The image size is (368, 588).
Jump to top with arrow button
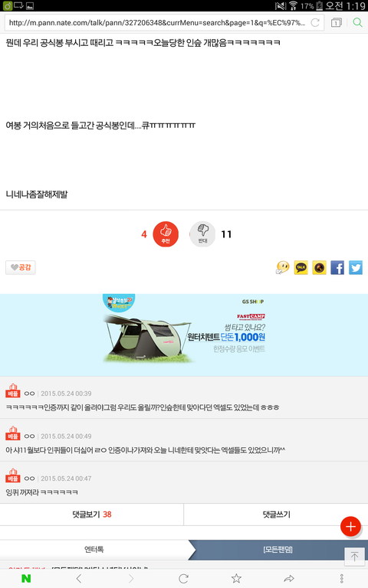point(354,557)
